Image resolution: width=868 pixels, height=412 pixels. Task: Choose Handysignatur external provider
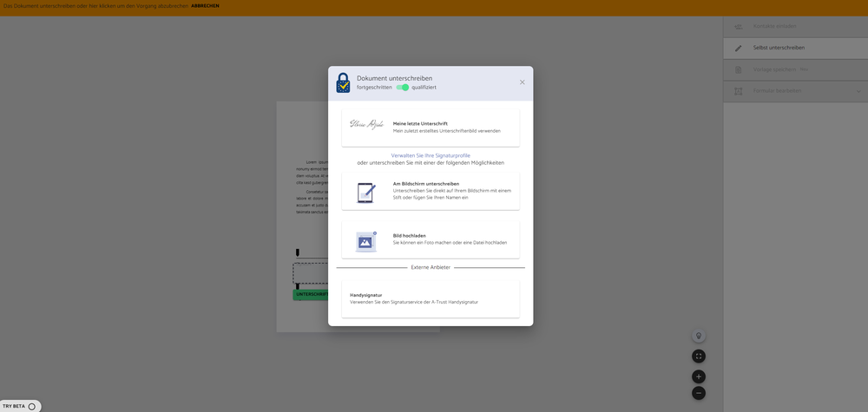[431, 298]
